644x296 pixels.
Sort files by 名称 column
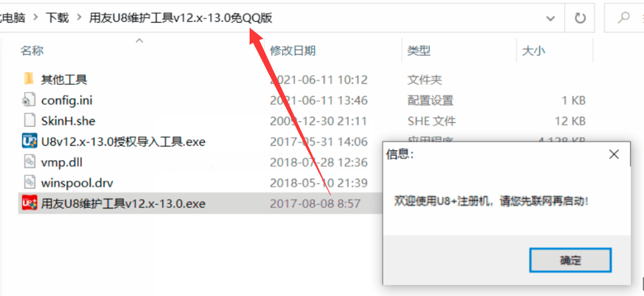point(32,51)
